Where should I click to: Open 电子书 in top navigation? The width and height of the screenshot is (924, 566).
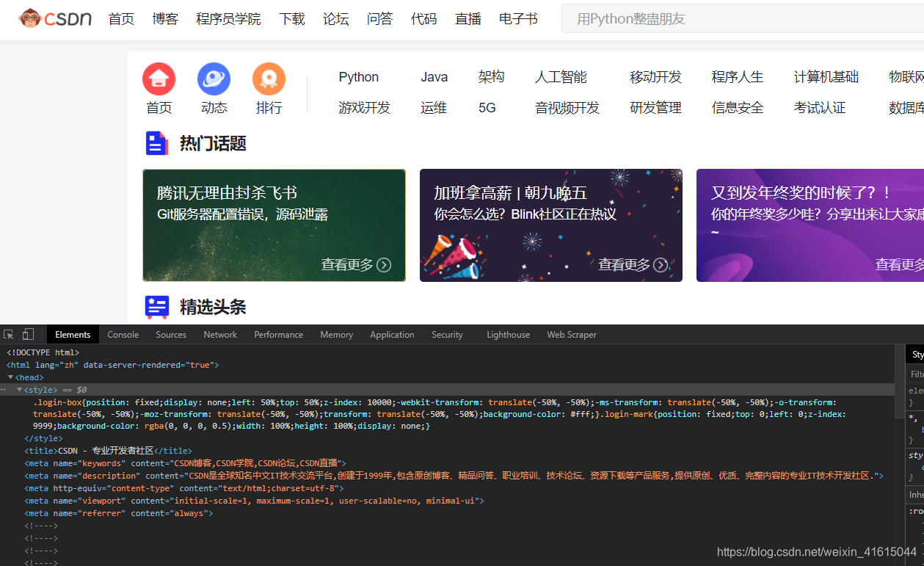coord(518,19)
